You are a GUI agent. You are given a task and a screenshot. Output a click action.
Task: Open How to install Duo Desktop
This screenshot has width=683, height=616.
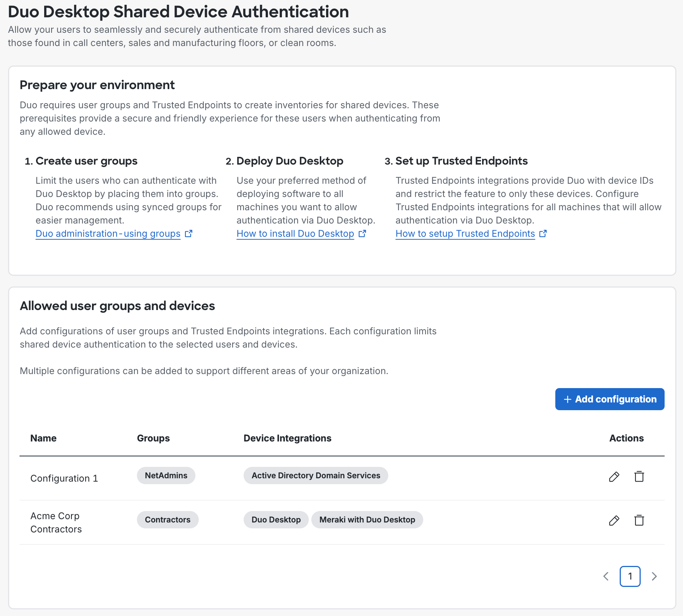pos(295,233)
